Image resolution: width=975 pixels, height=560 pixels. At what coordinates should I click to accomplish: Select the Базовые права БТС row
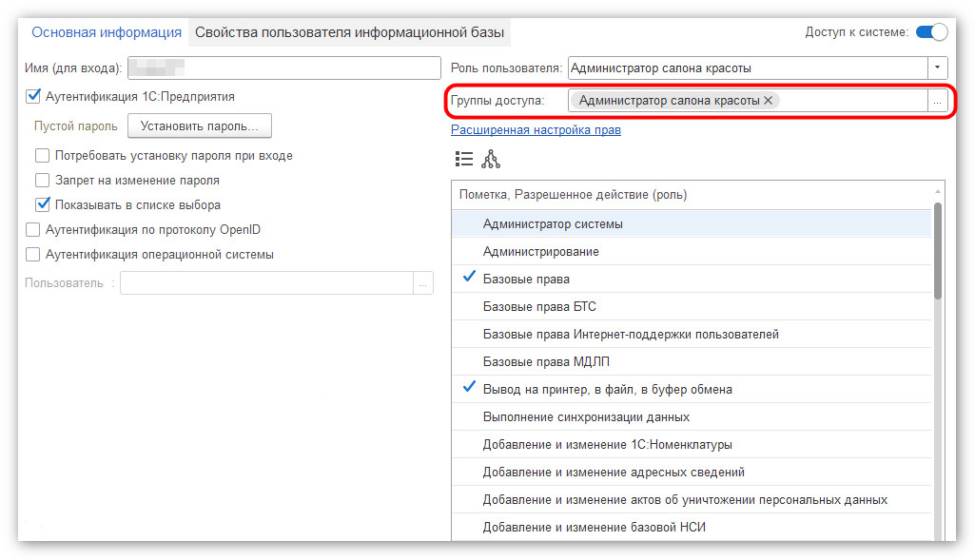click(692, 306)
